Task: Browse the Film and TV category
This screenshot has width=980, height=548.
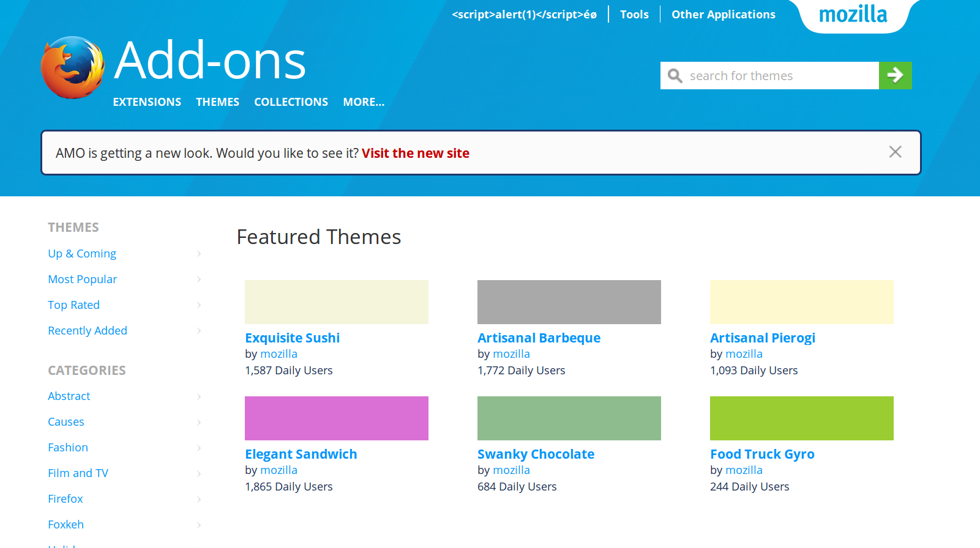Action: tap(78, 473)
